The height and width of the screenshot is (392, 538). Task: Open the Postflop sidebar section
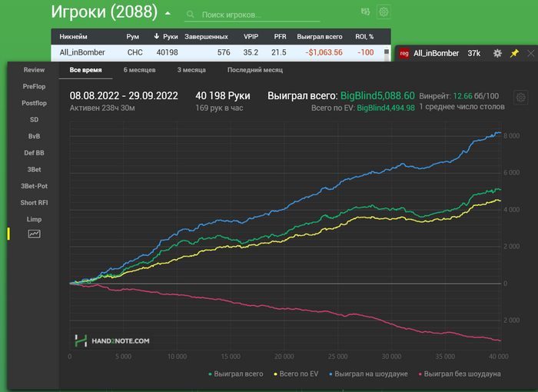click(34, 103)
